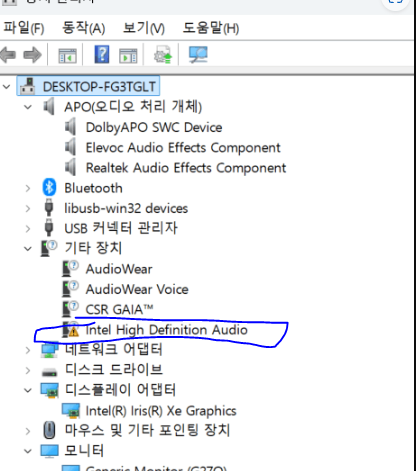Expand libusb-win32 devices category
The width and height of the screenshot is (416, 471).
[x=28, y=209]
